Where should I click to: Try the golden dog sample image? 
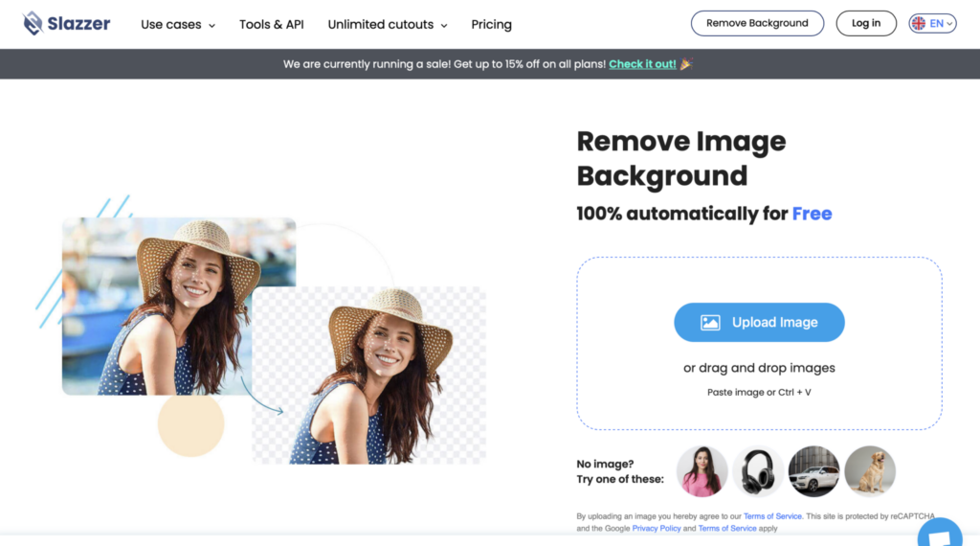pos(870,471)
